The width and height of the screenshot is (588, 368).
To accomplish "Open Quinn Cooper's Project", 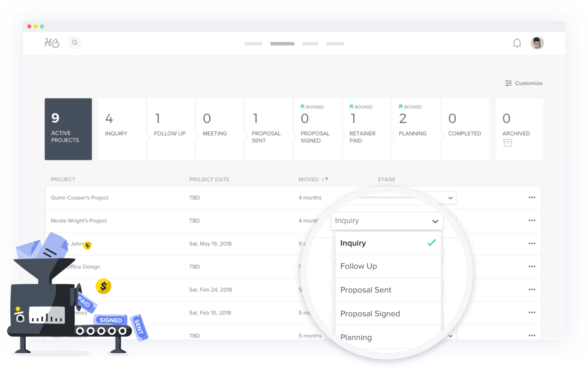I will coord(80,198).
